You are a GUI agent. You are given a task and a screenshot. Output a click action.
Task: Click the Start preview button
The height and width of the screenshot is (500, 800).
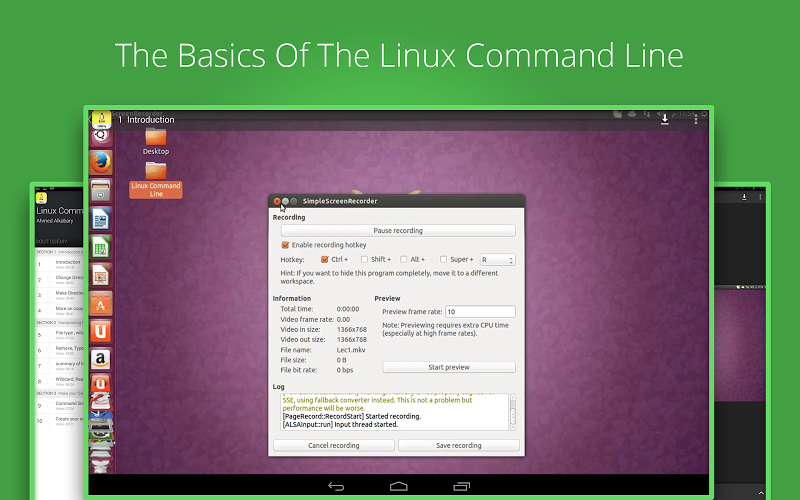pyautogui.click(x=449, y=367)
